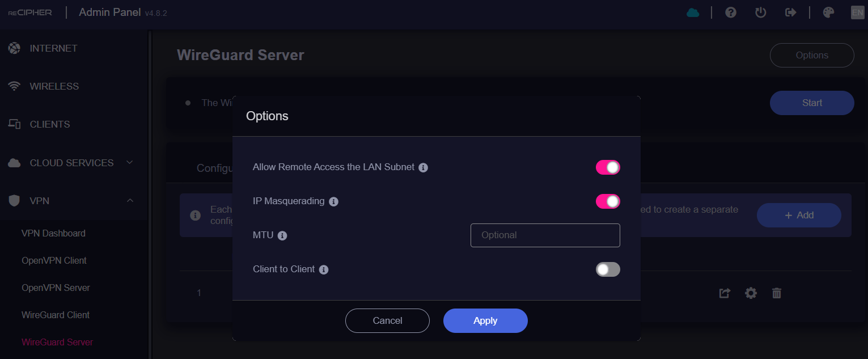
Task: Click the MTU optional input field
Action: [545, 235]
